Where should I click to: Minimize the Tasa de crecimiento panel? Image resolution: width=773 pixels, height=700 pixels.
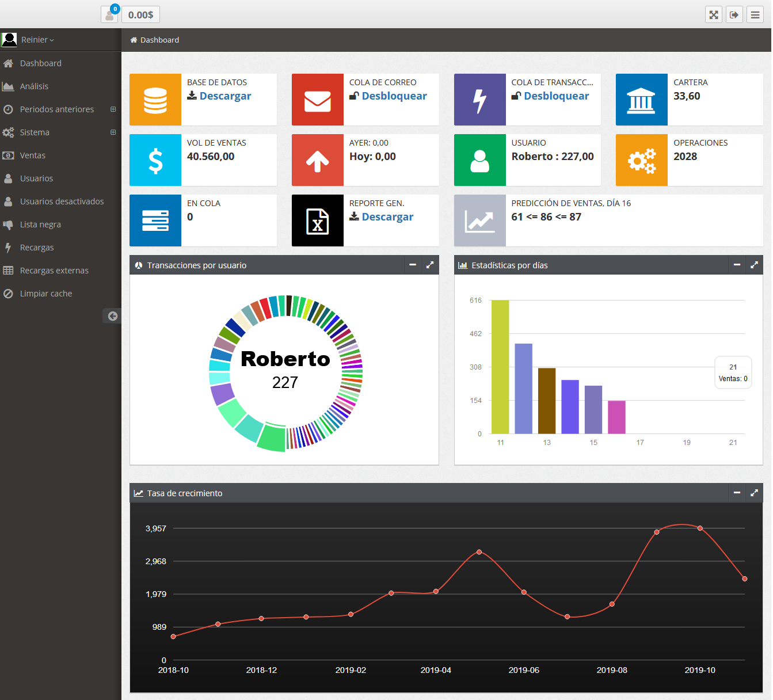click(x=737, y=493)
